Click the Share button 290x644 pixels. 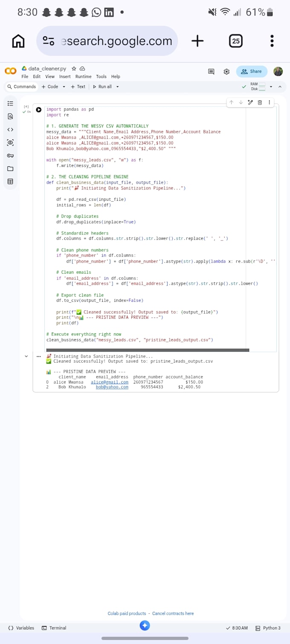(x=252, y=72)
